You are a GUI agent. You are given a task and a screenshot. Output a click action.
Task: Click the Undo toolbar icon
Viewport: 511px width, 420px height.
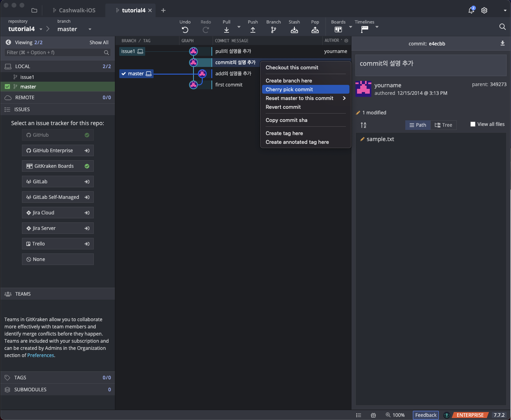185,30
